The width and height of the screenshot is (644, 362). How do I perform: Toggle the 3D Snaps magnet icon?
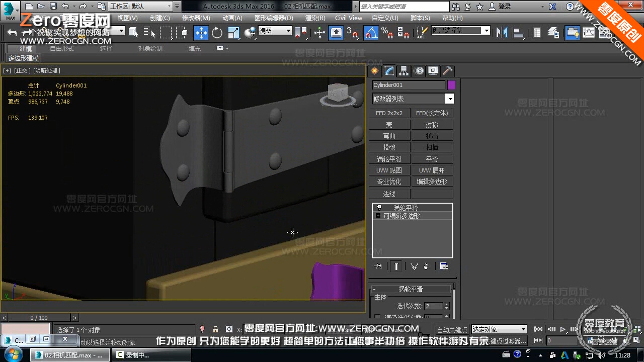(x=353, y=33)
